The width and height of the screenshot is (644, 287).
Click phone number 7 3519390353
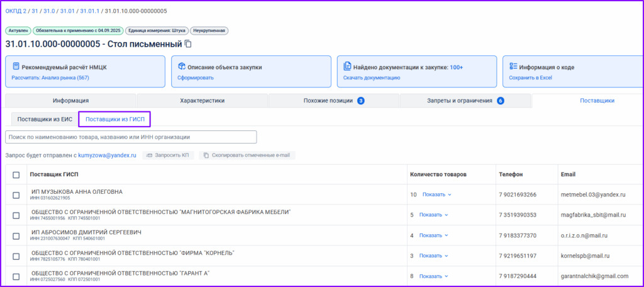tap(518, 215)
